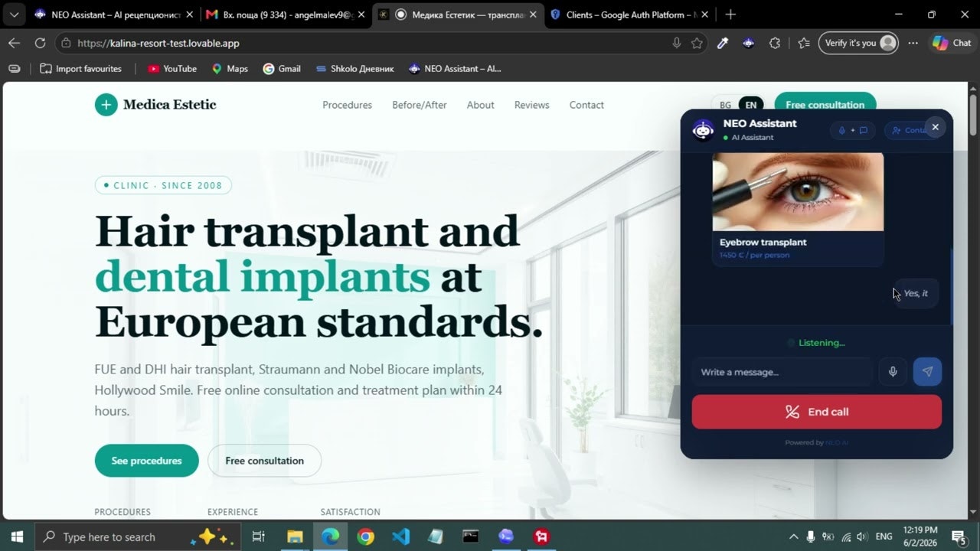
Task: Select the EN language option
Action: (751, 105)
